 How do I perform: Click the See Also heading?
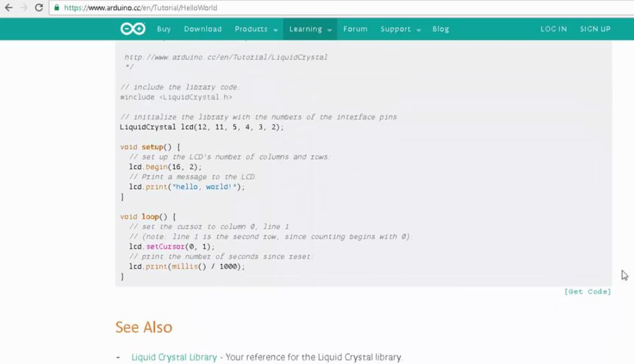(x=143, y=327)
